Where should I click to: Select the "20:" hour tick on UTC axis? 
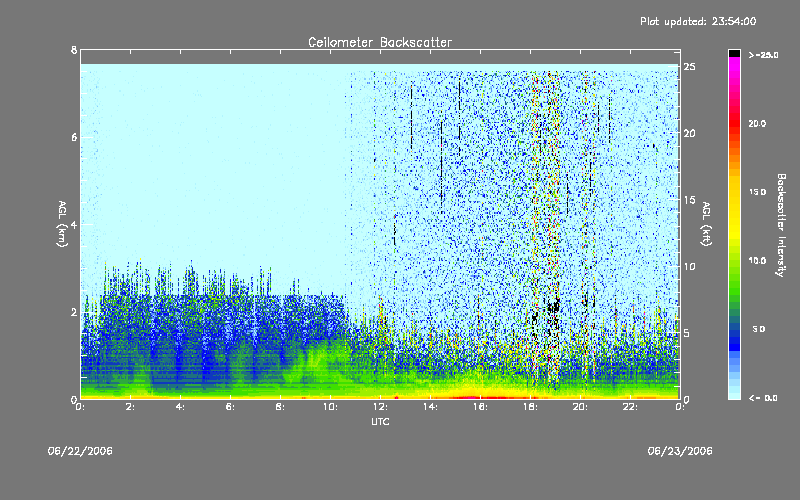[x=580, y=407]
